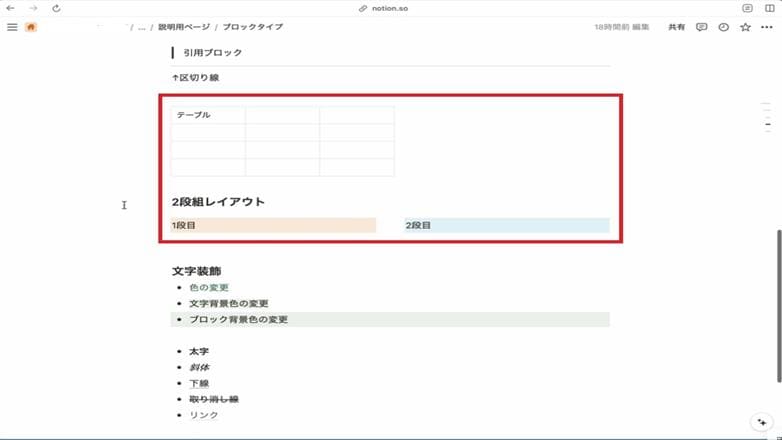The width and height of the screenshot is (782, 440).
Task: Click the ブロック背景色の変更 bullet
Action: pyautogui.click(x=390, y=319)
